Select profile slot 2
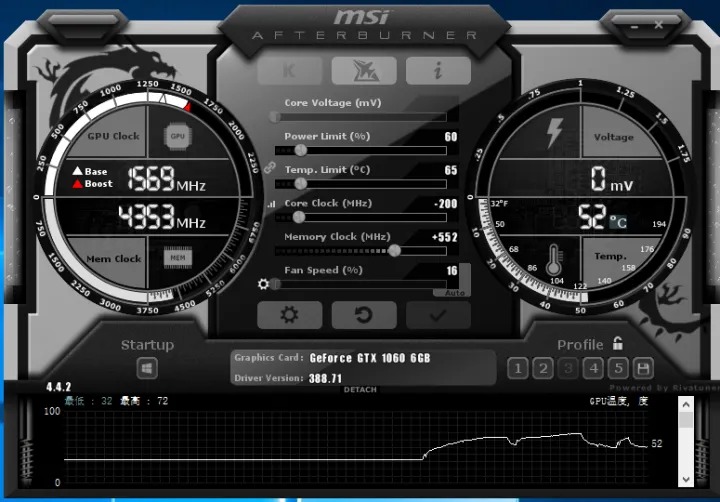 (x=543, y=368)
